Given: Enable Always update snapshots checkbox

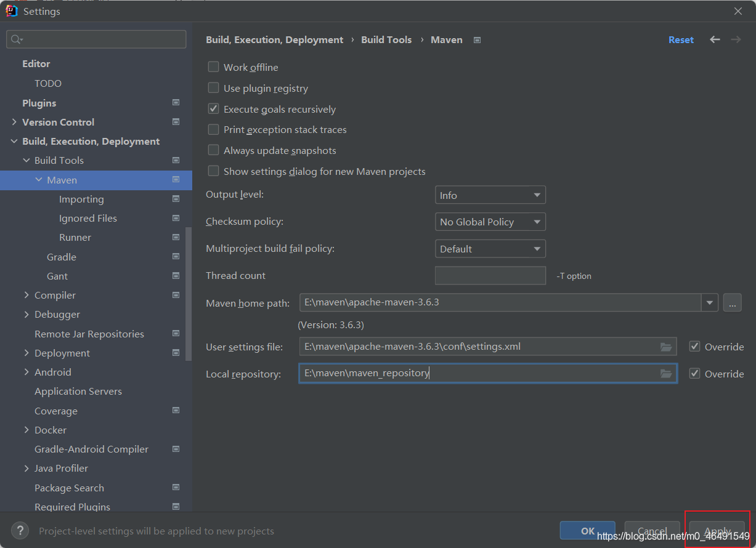Looking at the screenshot, I should 213,150.
